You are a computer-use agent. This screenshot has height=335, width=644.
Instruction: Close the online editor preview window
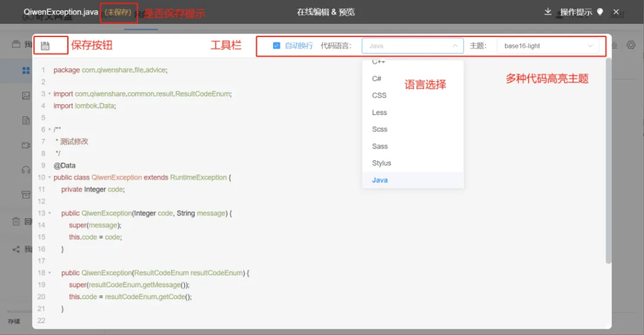point(616,12)
